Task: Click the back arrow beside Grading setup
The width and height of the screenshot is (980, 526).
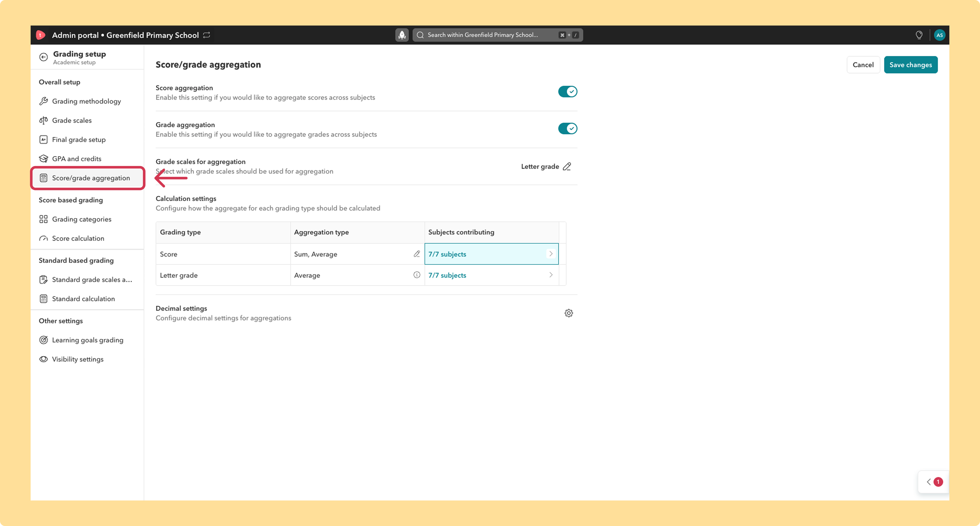Action: click(43, 57)
